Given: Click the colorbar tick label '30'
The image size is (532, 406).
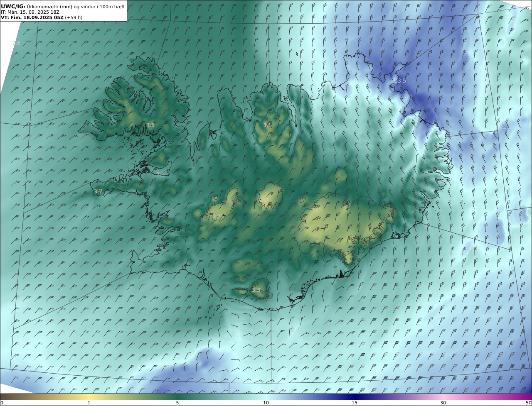Looking at the screenshot, I should click(x=443, y=403).
